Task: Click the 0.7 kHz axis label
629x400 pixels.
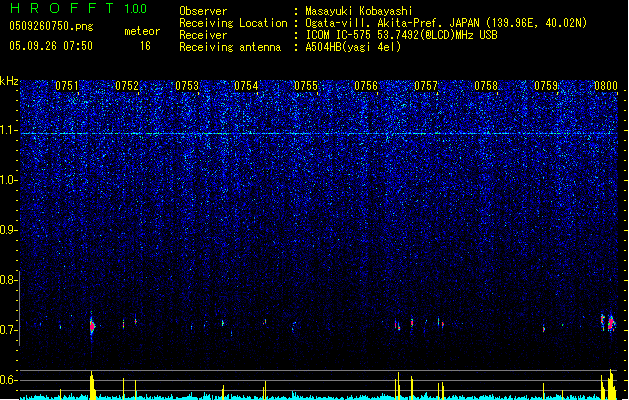Action: pyautogui.click(x=9, y=330)
